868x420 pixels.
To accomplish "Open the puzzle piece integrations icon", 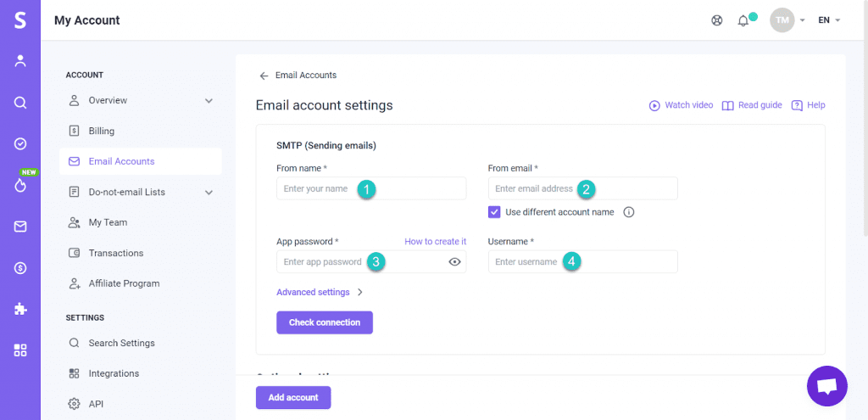I will tap(20, 309).
